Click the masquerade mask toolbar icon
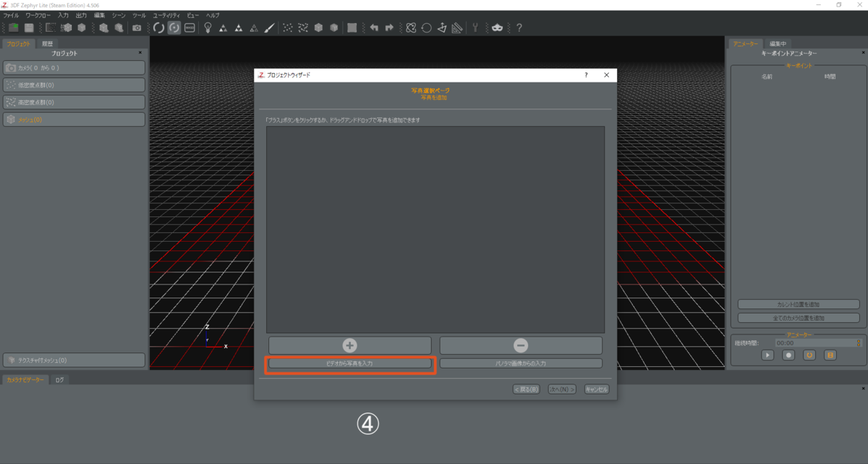The image size is (868, 464). tap(498, 28)
